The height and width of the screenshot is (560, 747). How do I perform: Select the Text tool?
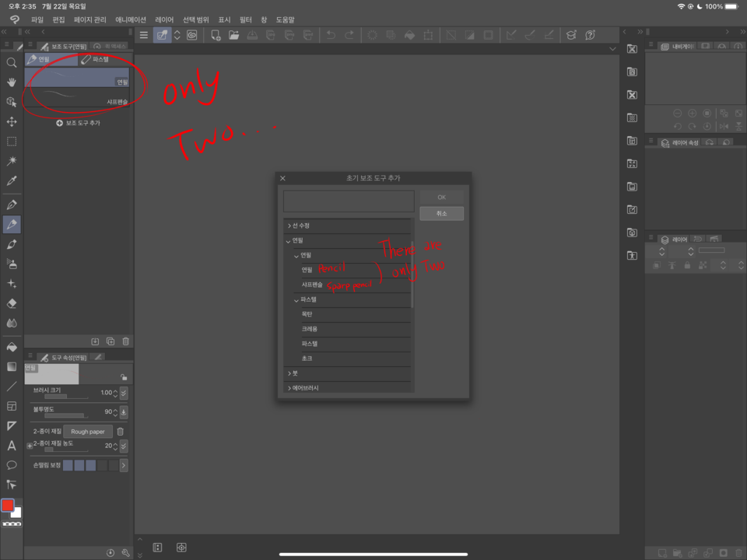click(11, 446)
